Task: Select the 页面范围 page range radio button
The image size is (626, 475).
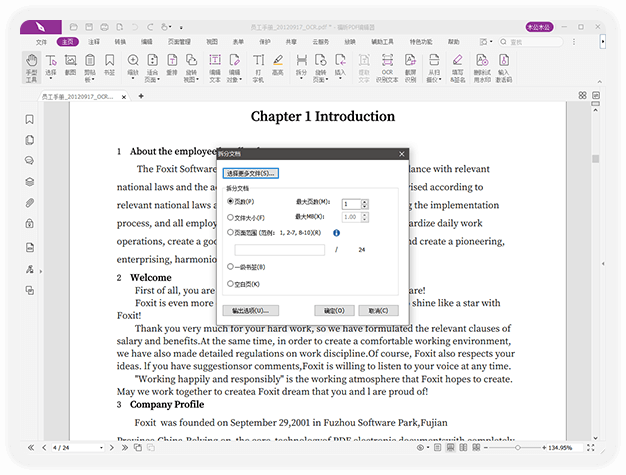Action: pos(230,232)
